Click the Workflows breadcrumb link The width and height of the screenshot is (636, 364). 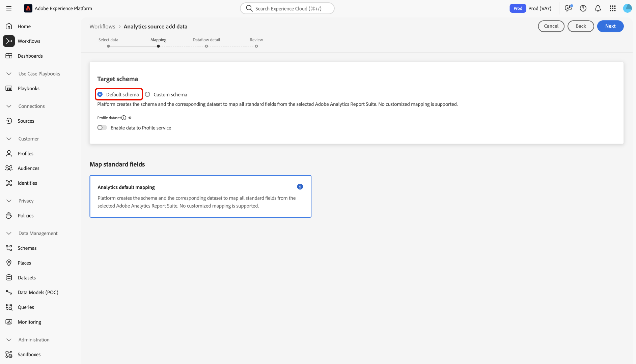pyautogui.click(x=102, y=27)
